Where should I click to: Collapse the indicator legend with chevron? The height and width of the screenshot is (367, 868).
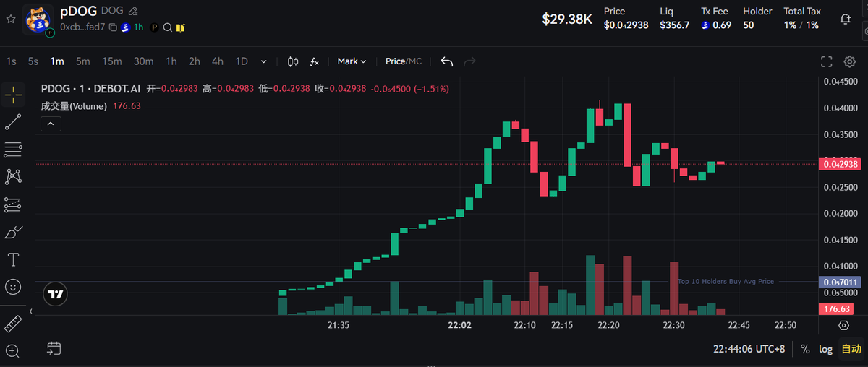point(51,124)
